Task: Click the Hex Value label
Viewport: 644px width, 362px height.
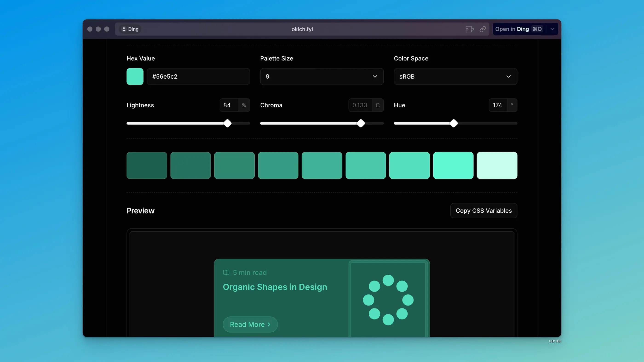Action: click(x=141, y=58)
